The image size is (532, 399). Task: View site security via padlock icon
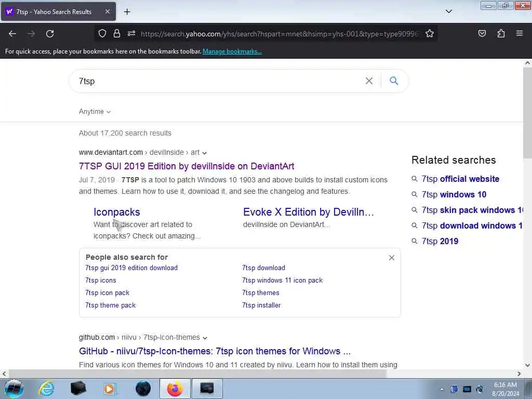coord(117,33)
